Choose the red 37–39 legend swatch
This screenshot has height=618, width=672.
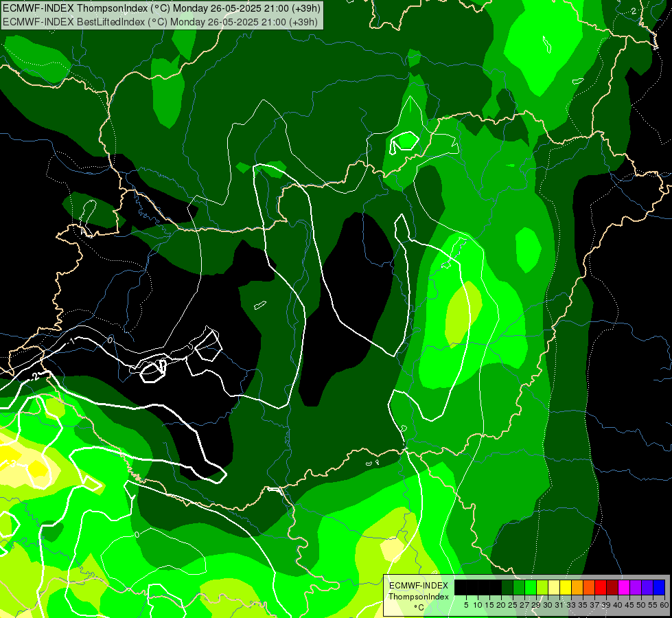click(x=601, y=588)
